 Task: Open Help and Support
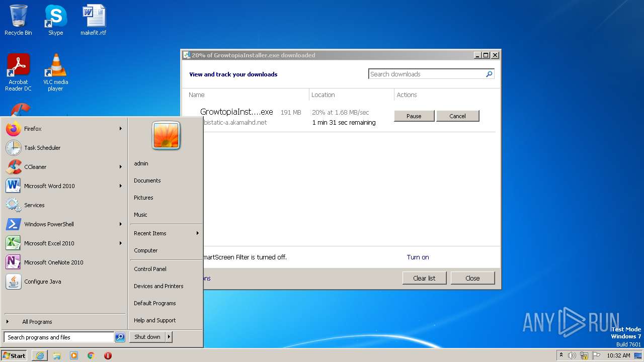pos(166,320)
